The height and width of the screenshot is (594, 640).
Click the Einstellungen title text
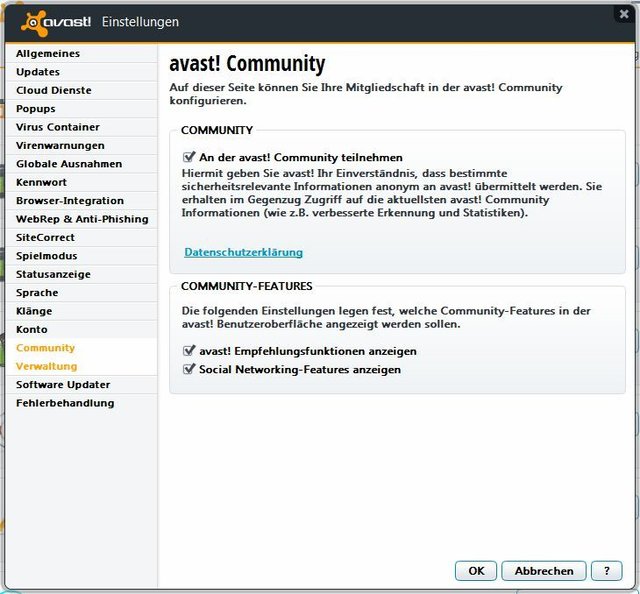point(140,22)
